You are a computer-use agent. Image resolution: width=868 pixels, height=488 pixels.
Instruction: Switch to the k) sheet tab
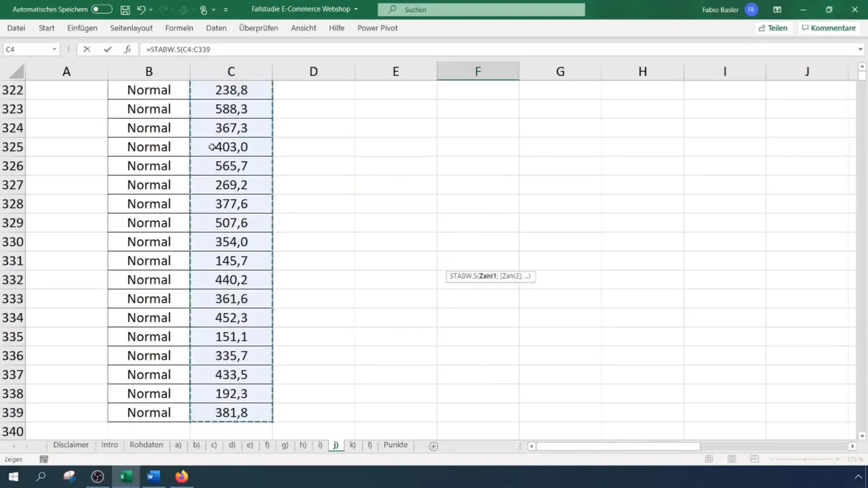pos(353,445)
